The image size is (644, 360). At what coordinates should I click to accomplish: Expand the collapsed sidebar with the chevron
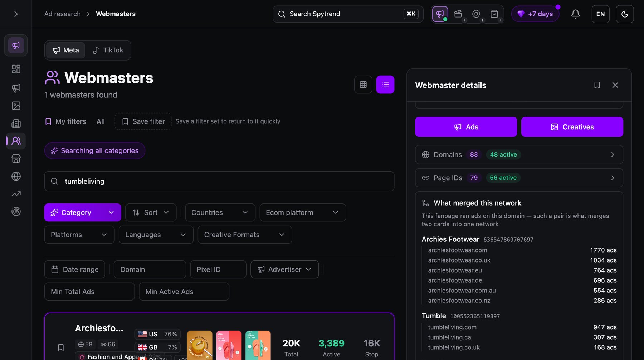(16, 14)
